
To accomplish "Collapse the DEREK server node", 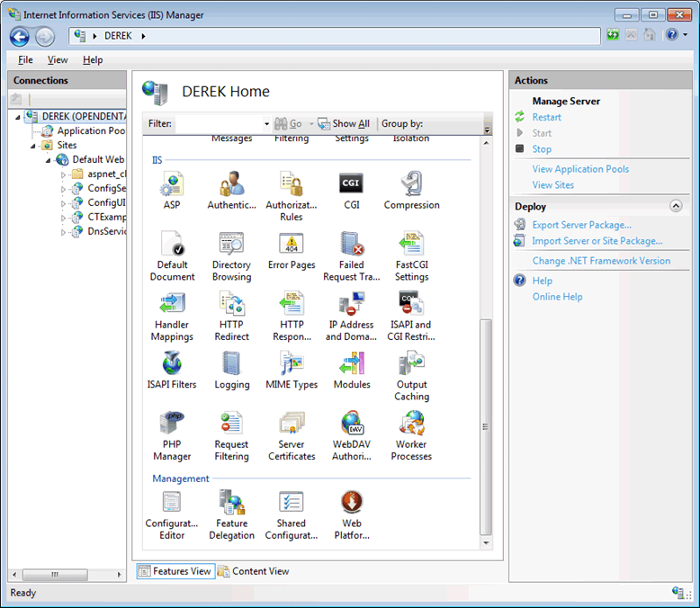I will coord(18,117).
